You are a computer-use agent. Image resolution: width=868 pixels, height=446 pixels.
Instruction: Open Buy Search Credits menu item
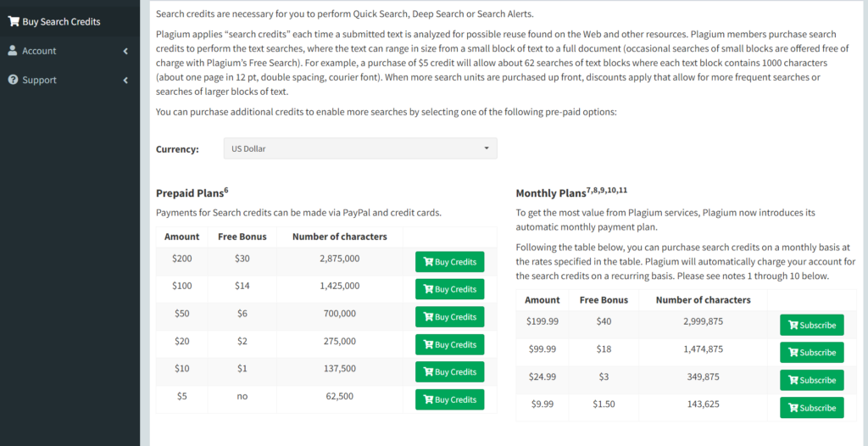[70, 21]
